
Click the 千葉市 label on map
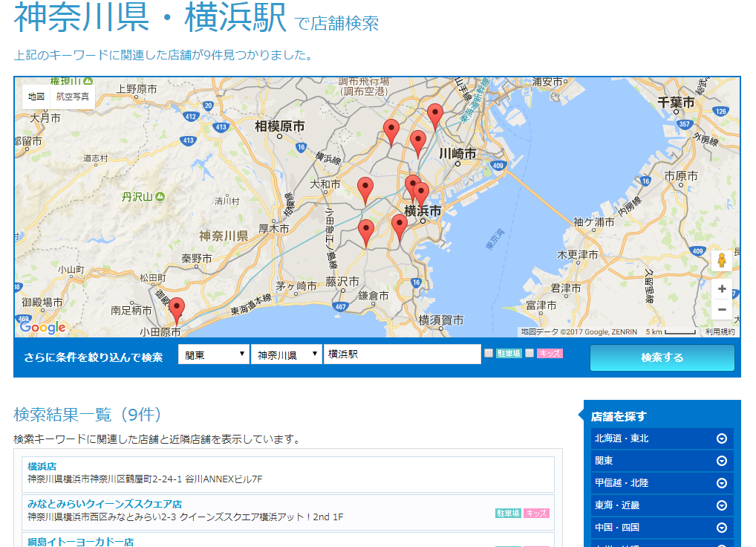pyautogui.click(x=676, y=103)
